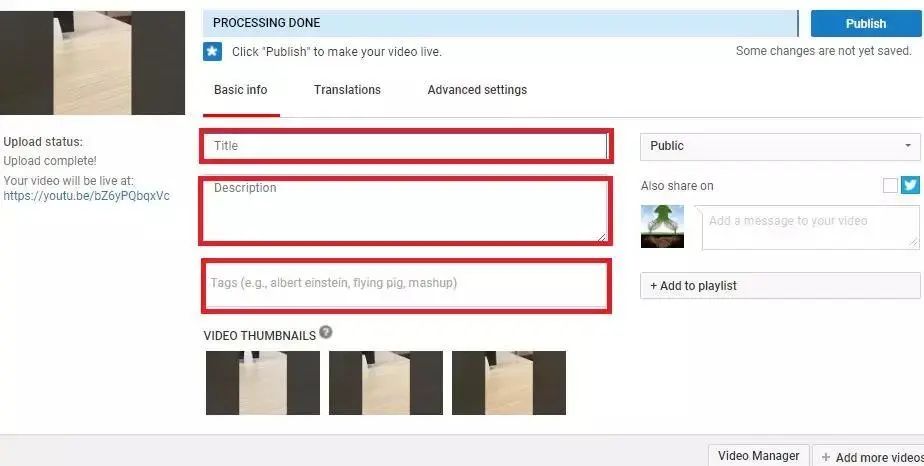Focus the Description text area
This screenshot has height=466, width=924.
click(x=406, y=211)
